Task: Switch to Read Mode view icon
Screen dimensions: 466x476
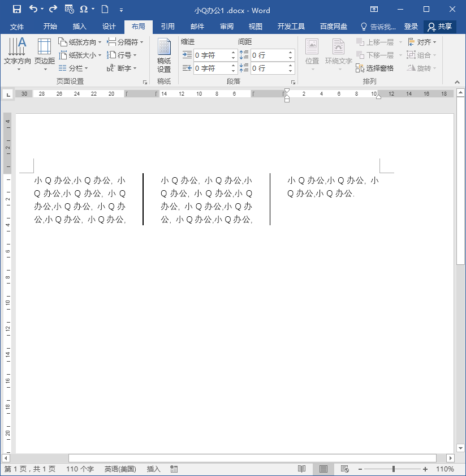Action: click(301, 469)
